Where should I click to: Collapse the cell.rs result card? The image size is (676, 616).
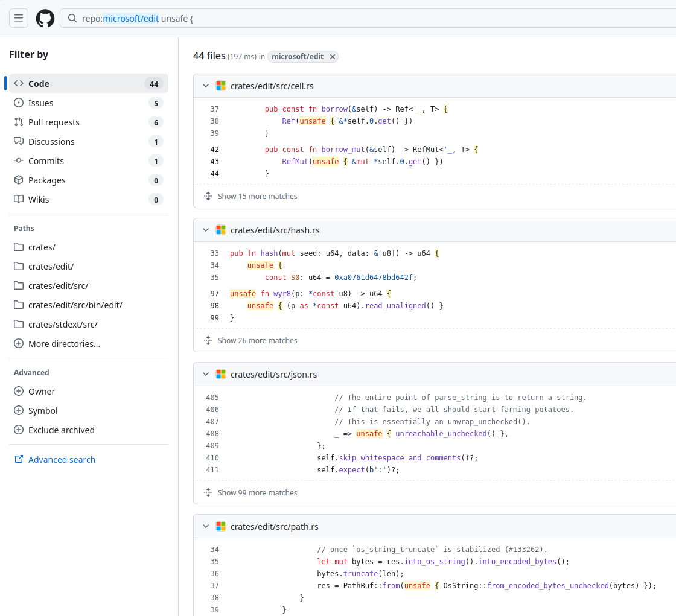click(206, 86)
